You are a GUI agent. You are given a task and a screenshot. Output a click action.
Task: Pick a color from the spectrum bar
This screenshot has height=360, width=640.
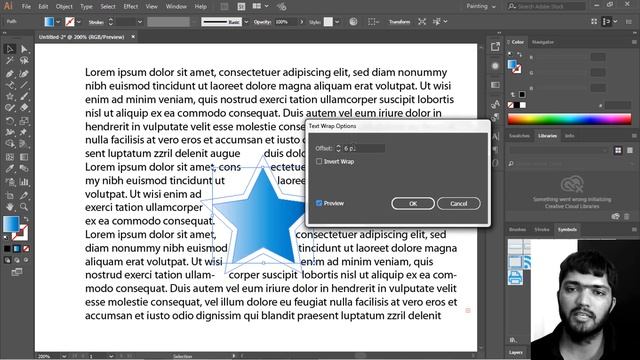569,119
